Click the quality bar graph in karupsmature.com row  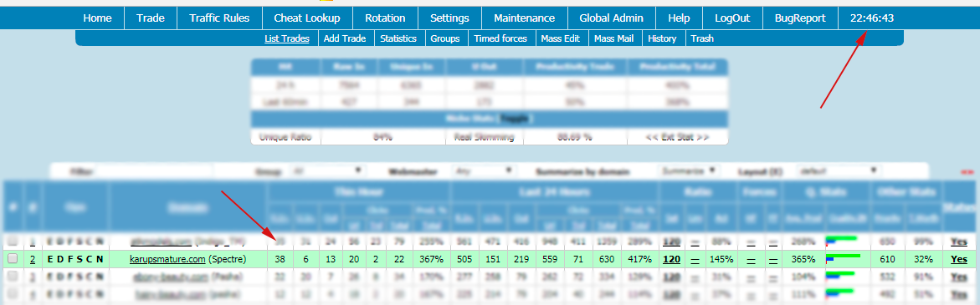tap(843, 259)
